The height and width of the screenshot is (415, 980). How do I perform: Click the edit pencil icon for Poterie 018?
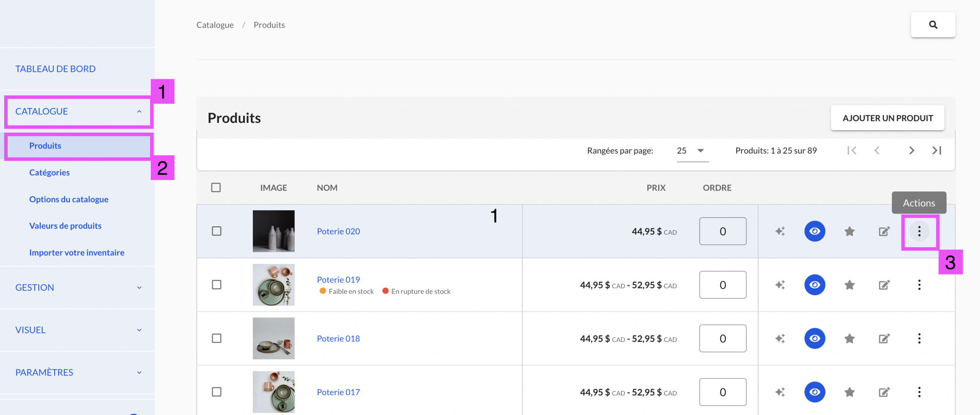pyautogui.click(x=884, y=338)
